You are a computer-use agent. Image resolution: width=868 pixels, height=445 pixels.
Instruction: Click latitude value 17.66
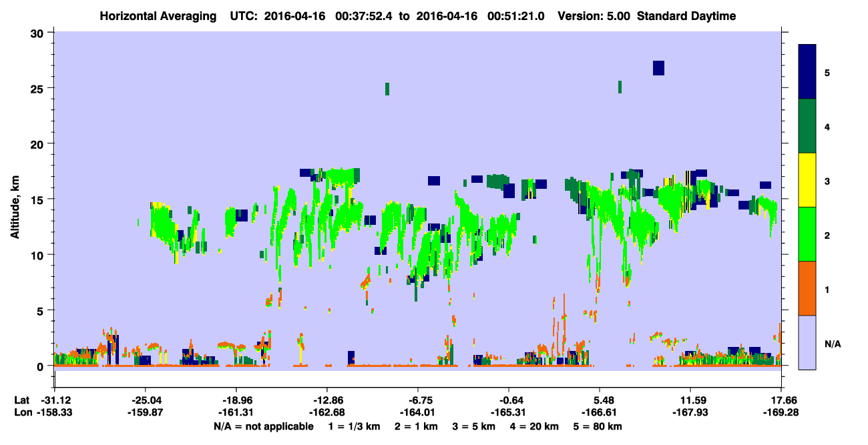click(781, 400)
